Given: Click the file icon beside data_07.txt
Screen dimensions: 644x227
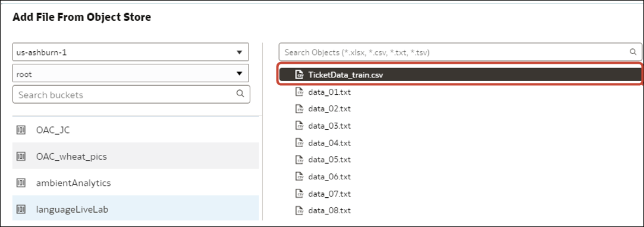Looking at the screenshot, I should click(300, 194).
